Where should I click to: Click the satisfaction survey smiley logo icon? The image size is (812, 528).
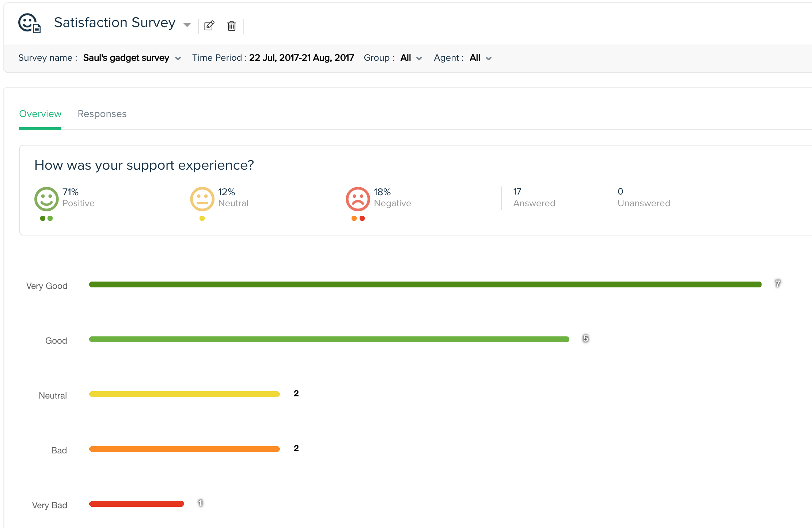coord(29,23)
